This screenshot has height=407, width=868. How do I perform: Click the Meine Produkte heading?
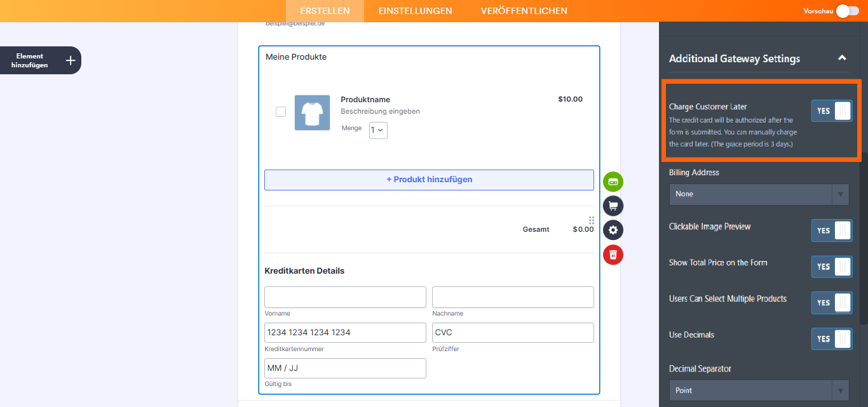point(296,57)
